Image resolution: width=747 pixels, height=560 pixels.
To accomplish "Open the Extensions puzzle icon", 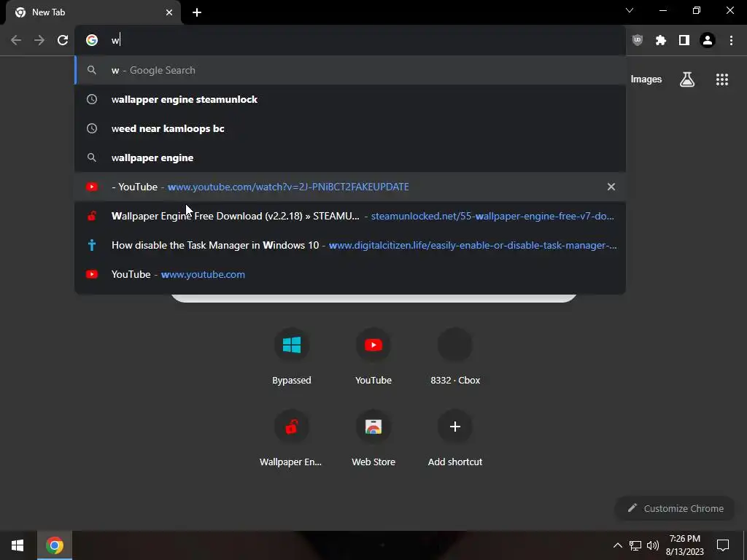I will pyautogui.click(x=661, y=40).
